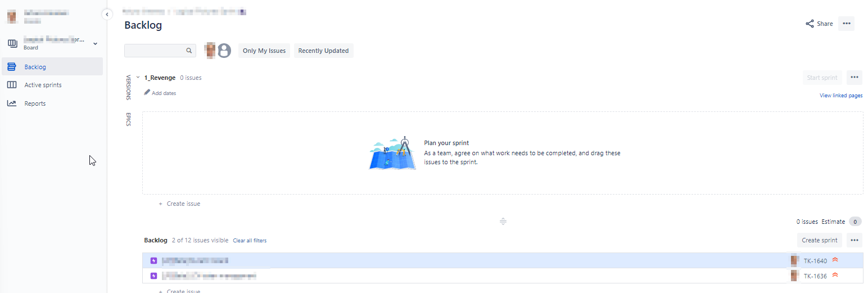
Task: Open the TK-1640 issue key link
Action: click(x=815, y=261)
